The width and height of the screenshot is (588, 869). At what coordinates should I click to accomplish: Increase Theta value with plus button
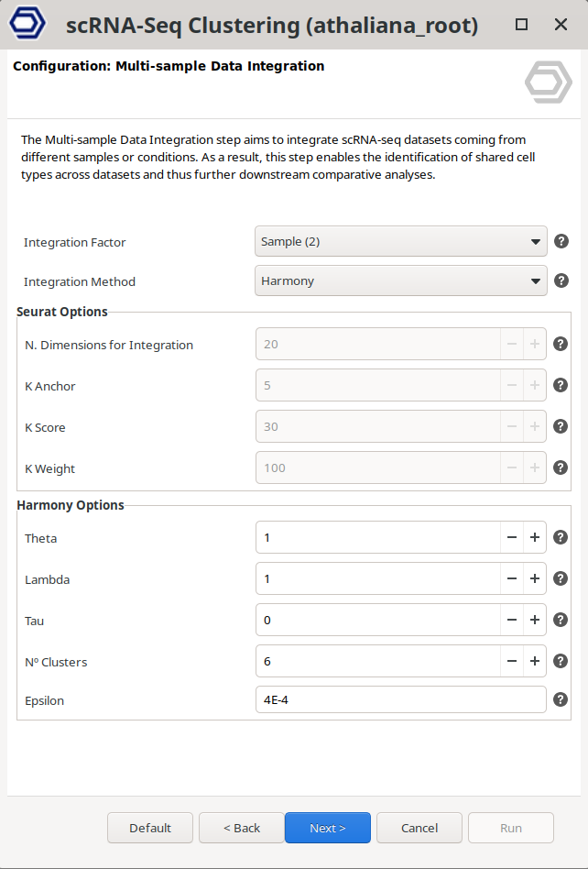pyautogui.click(x=535, y=538)
